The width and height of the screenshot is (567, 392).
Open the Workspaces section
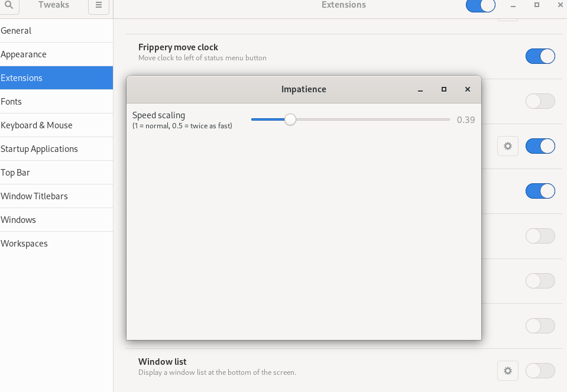click(x=24, y=243)
